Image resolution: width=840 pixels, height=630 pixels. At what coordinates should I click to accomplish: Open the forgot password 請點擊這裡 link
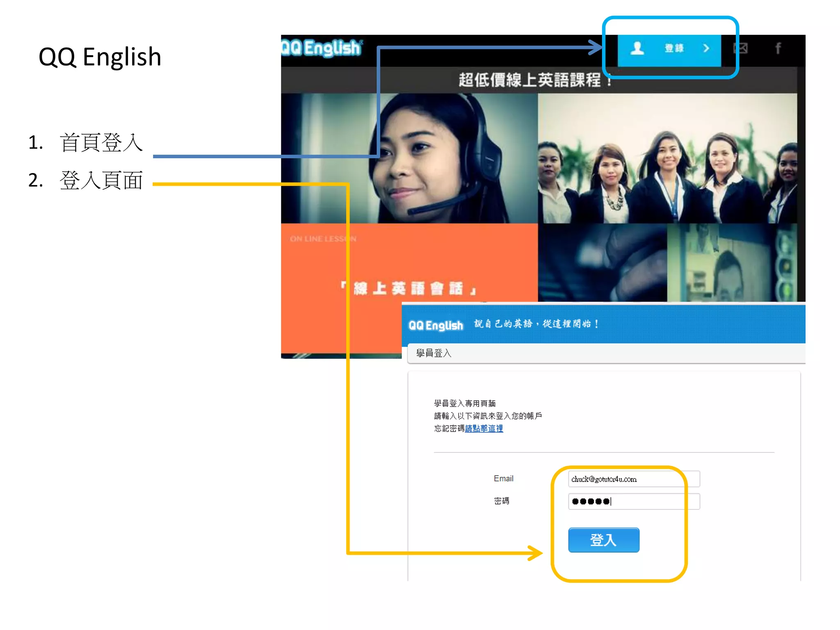tap(484, 428)
